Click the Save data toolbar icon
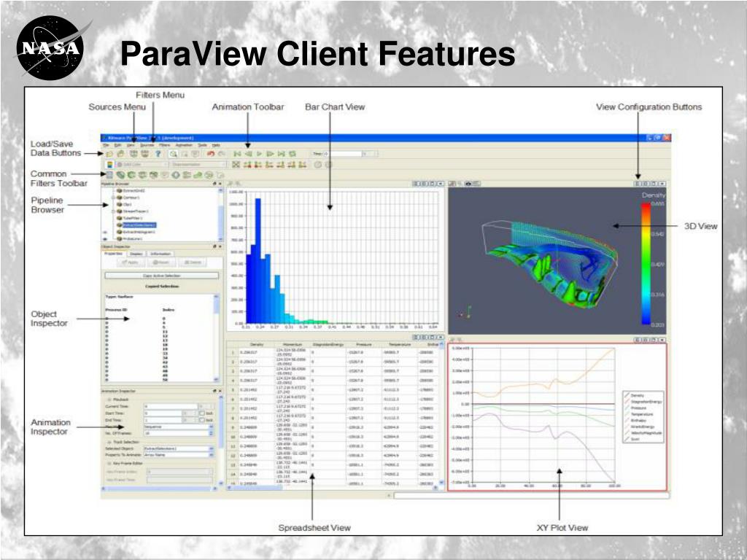The width and height of the screenshot is (747, 560). [x=121, y=154]
